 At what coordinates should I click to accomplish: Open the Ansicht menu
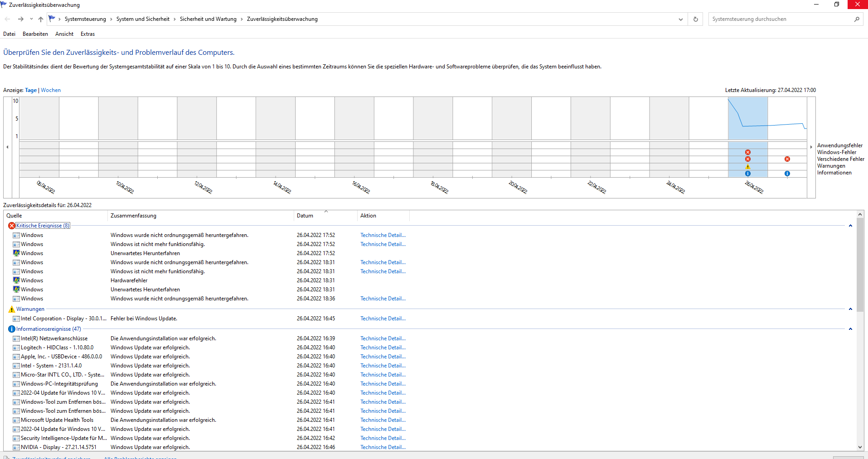coord(64,34)
